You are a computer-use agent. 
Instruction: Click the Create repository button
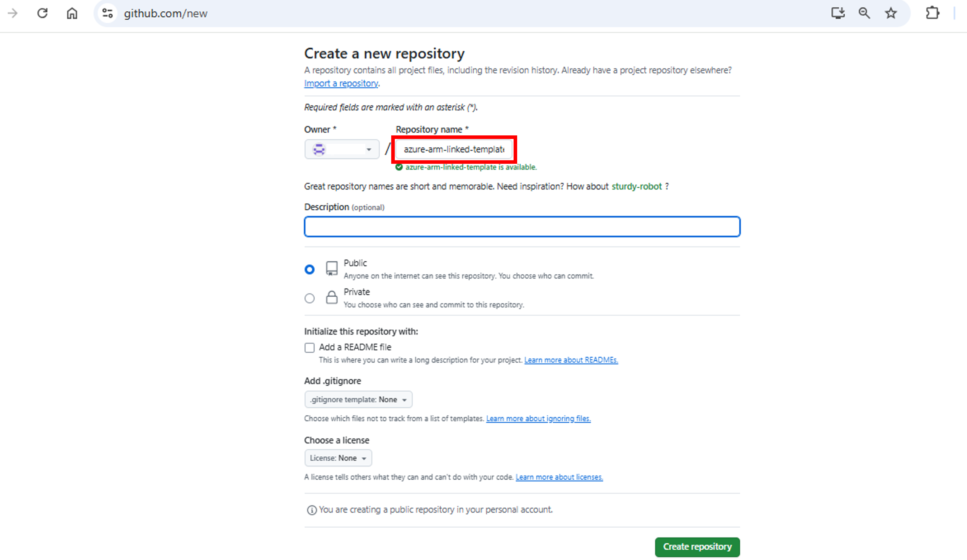coord(697,547)
